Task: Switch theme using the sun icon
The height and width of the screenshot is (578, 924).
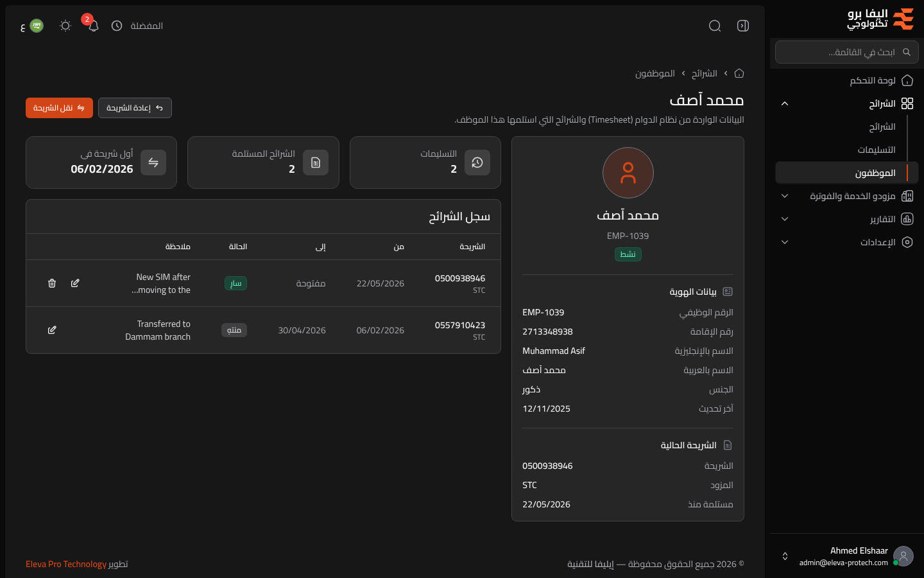Action: coord(65,26)
